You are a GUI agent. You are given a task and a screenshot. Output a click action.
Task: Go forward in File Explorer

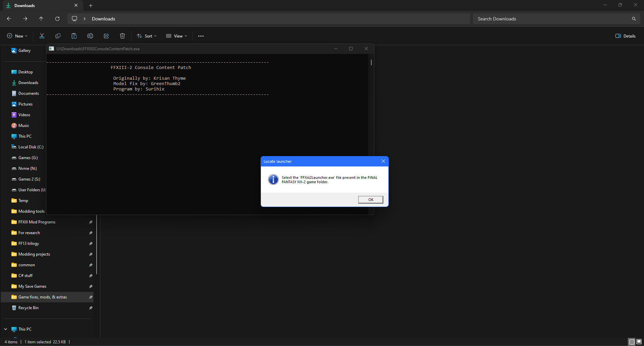[25, 19]
